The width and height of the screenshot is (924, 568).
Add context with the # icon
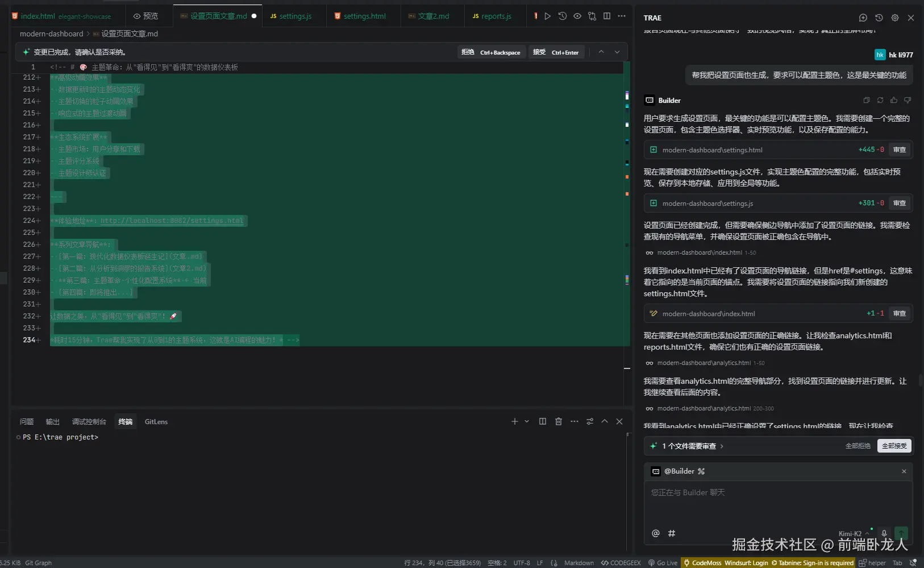[x=672, y=533]
